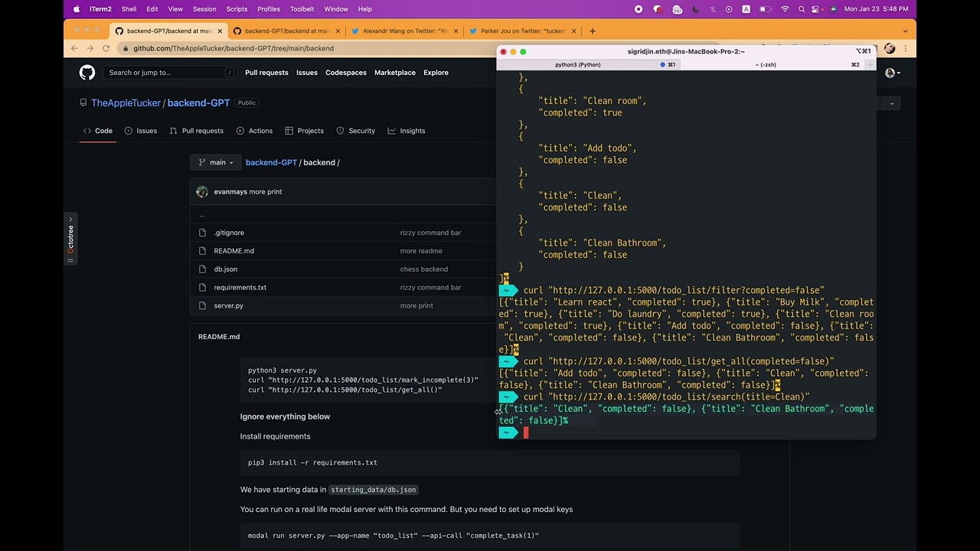Image resolution: width=980 pixels, height=551 pixels.
Task: Open the README.md file in the list
Action: (234, 251)
